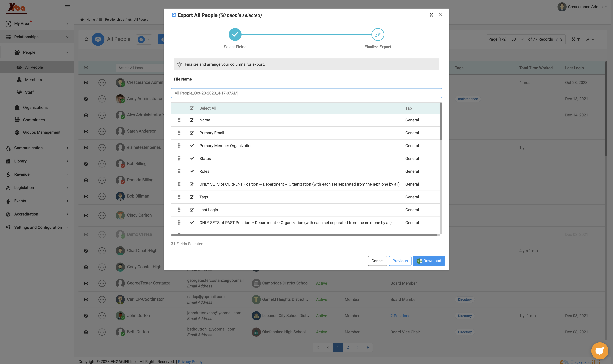Deselect Carl CP-Coordinator row checkbox
The height and width of the screenshot is (364, 613).
[x=86, y=299]
